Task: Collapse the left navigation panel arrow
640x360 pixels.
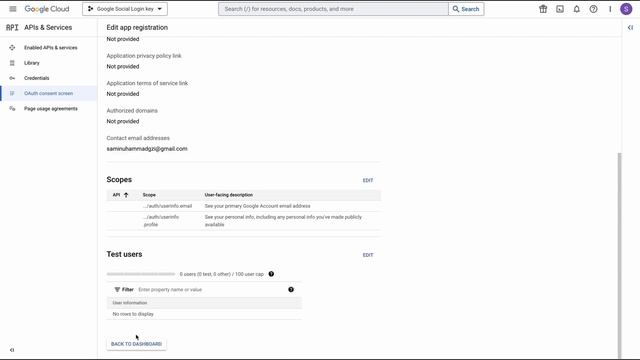Action: tap(12, 350)
